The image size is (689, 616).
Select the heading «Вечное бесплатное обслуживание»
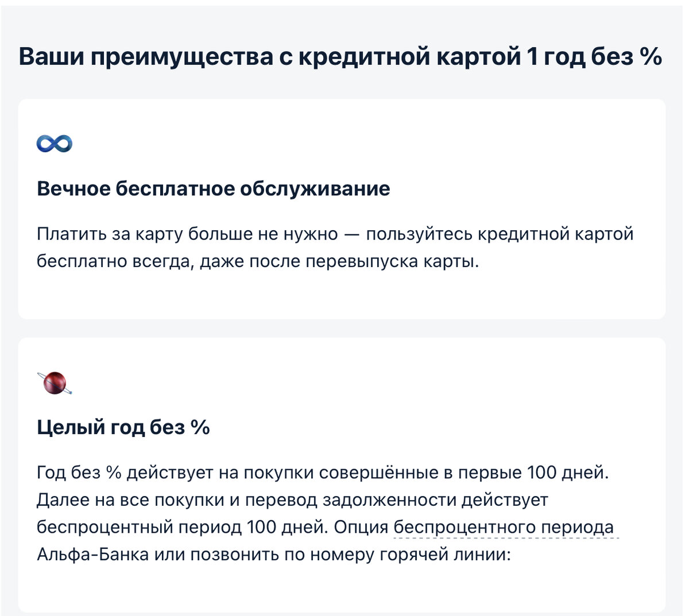click(213, 188)
